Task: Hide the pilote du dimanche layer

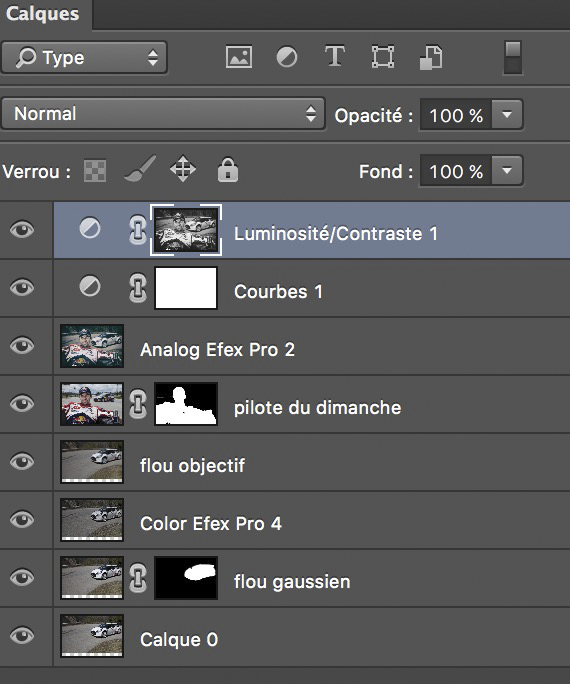Action: coord(22,404)
